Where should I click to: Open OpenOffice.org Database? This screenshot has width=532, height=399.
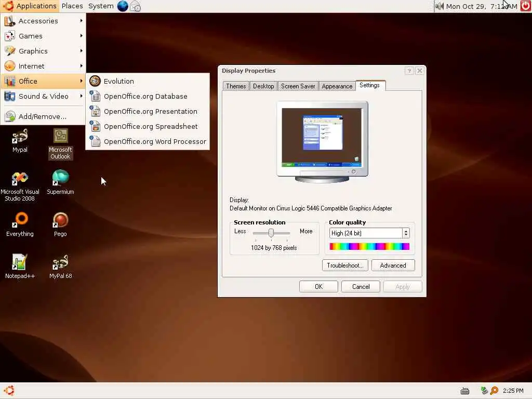coord(148,96)
